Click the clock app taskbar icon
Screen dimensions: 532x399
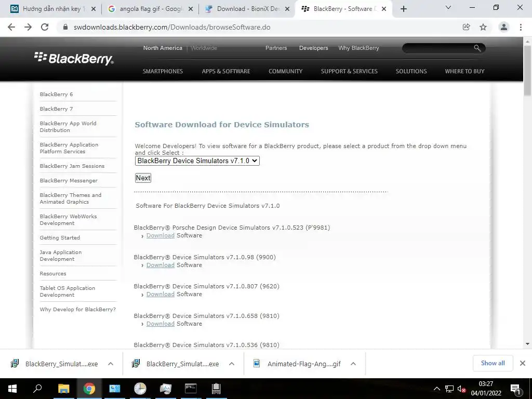coord(140,389)
